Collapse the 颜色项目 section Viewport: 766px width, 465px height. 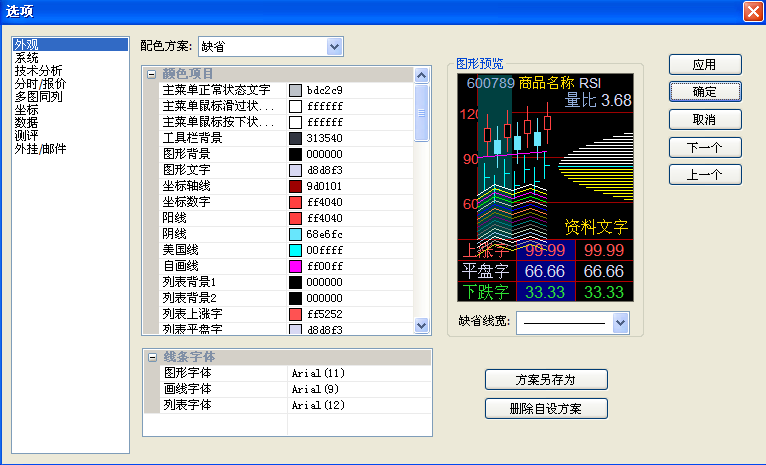pyautogui.click(x=151, y=74)
